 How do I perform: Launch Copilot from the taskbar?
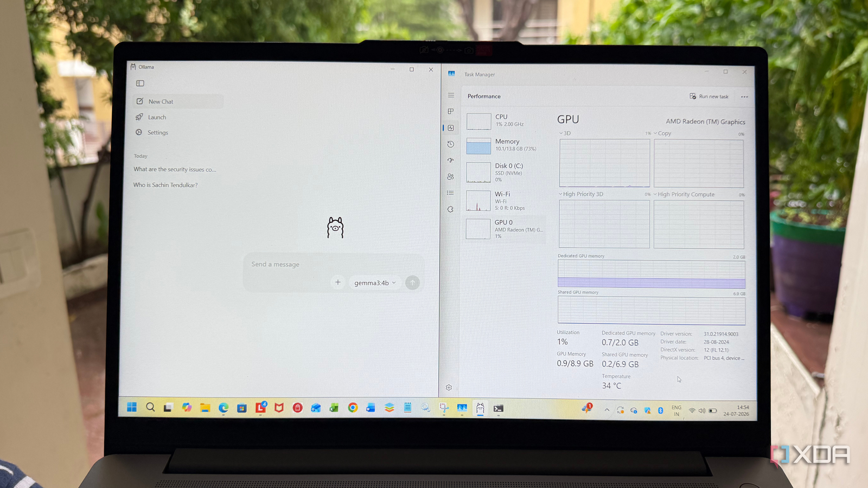pos(187,407)
